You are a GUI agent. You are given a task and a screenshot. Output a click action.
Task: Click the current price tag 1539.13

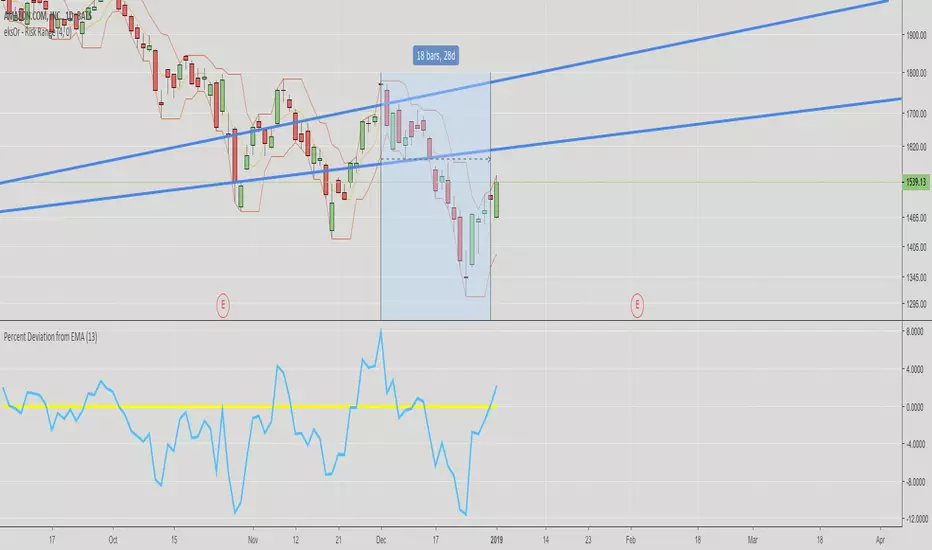(915, 182)
